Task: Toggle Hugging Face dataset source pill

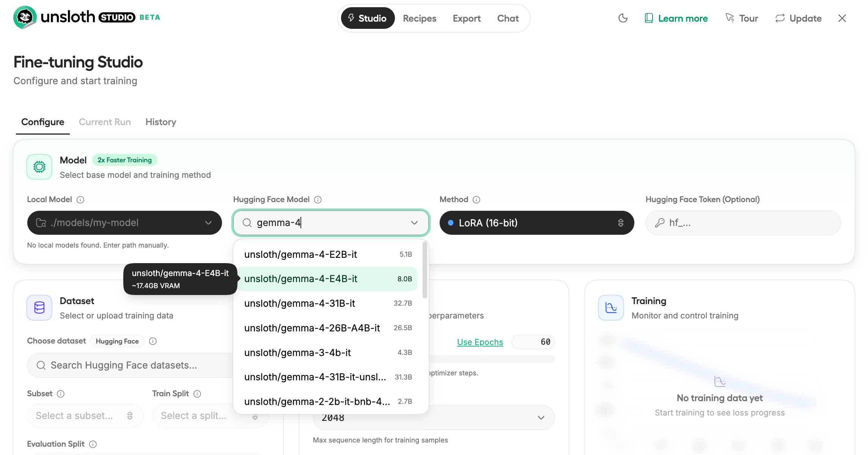Action: coord(117,341)
